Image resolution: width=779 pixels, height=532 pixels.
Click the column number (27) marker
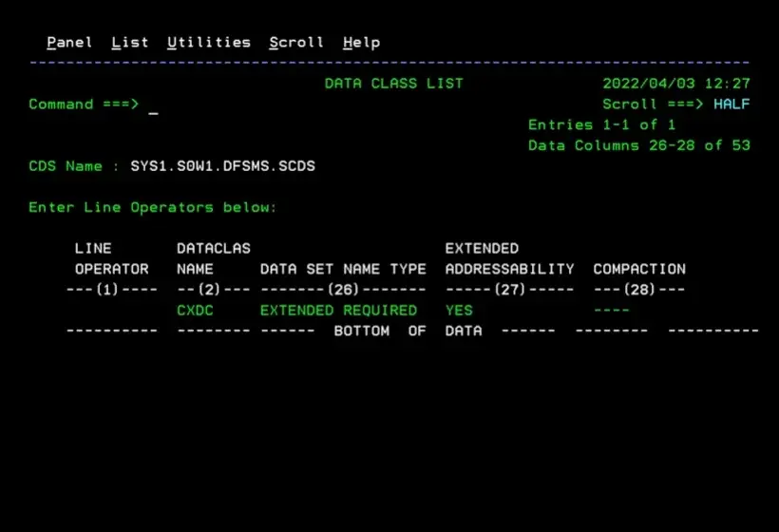point(510,290)
